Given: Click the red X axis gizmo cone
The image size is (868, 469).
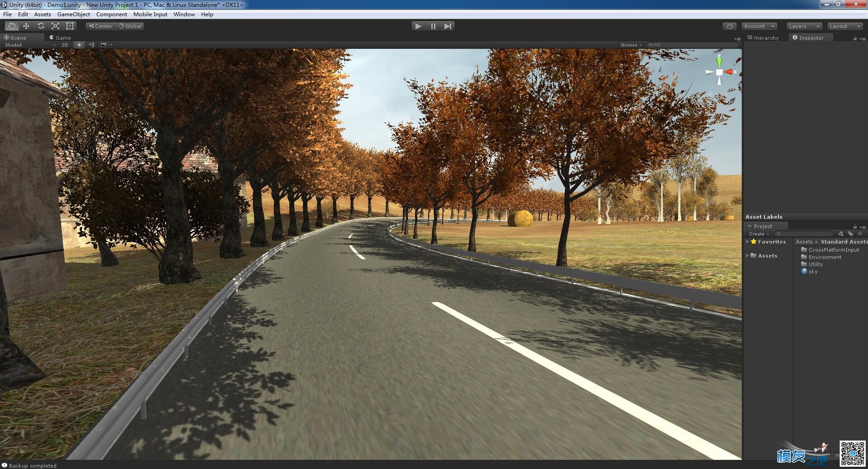Looking at the screenshot, I should (728, 72).
